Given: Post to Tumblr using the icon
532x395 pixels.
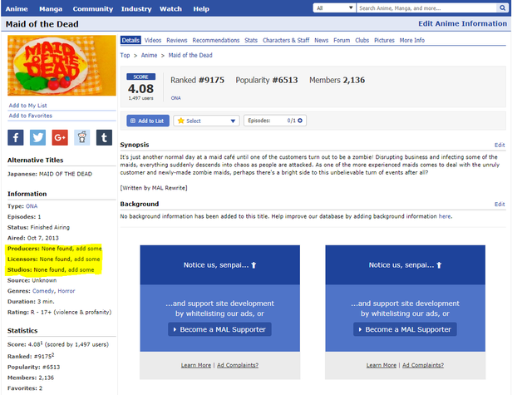Looking at the screenshot, I should click(104, 138).
